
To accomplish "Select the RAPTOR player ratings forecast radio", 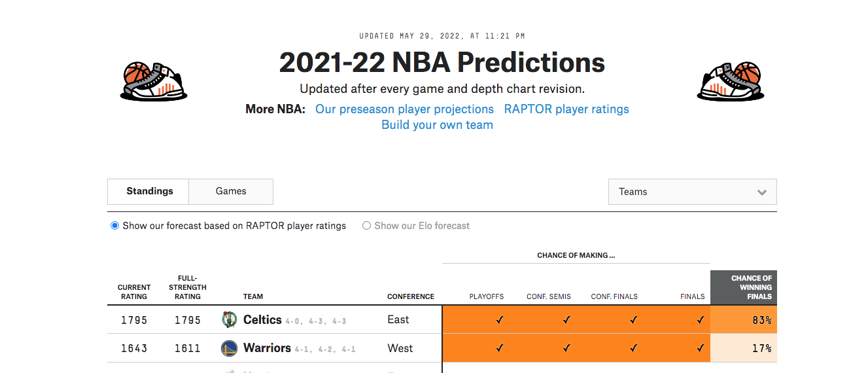I will [x=115, y=226].
